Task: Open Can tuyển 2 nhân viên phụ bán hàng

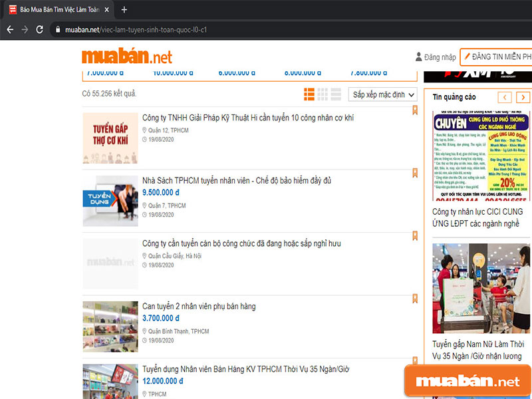Action: 199,306
